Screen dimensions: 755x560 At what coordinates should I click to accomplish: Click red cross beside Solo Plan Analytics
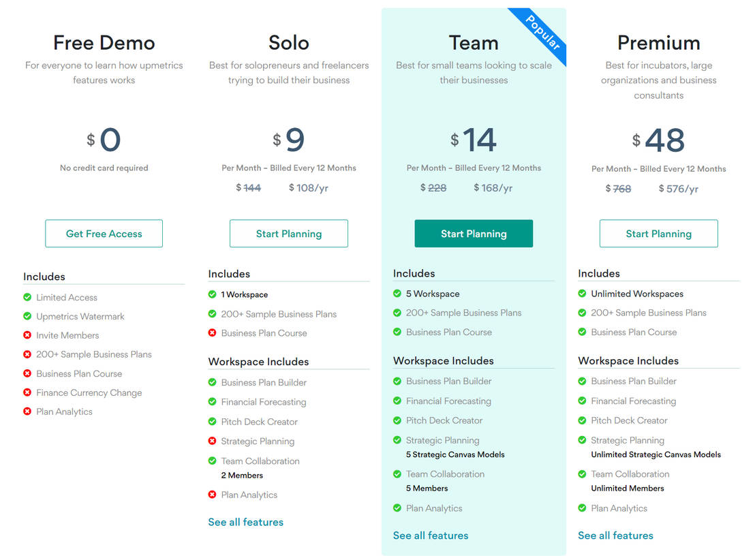click(x=213, y=494)
